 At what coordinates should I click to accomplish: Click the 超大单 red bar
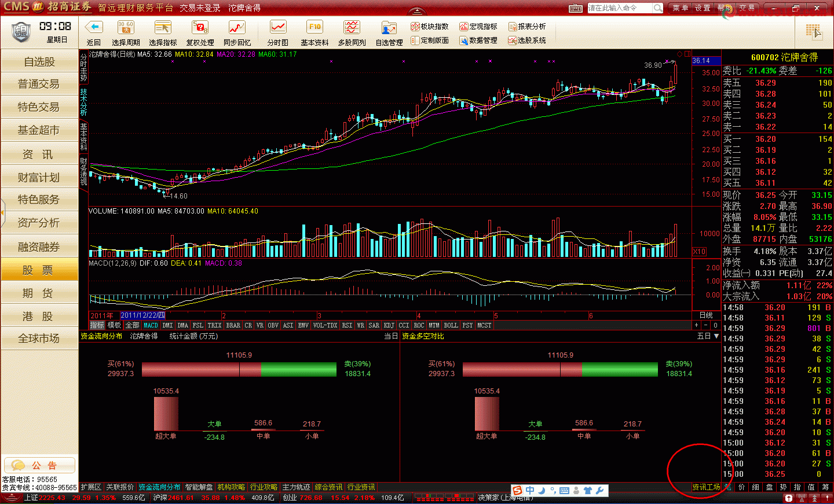tap(166, 414)
